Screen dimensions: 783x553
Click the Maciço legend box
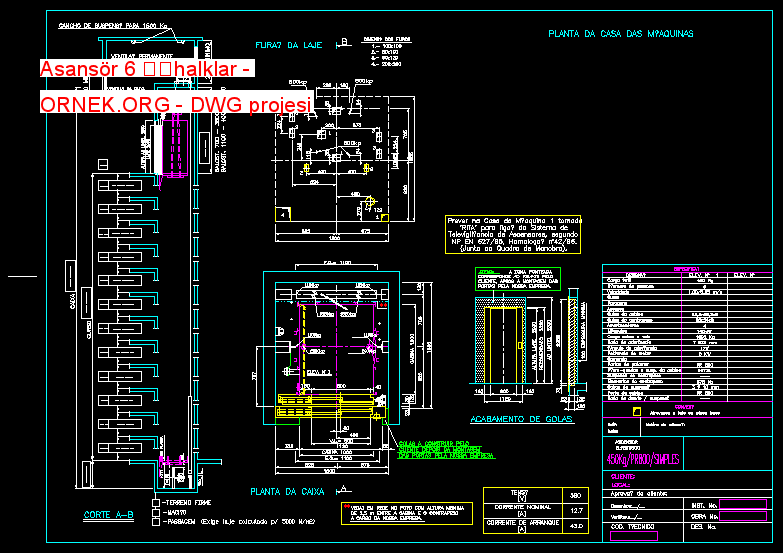(x=155, y=511)
